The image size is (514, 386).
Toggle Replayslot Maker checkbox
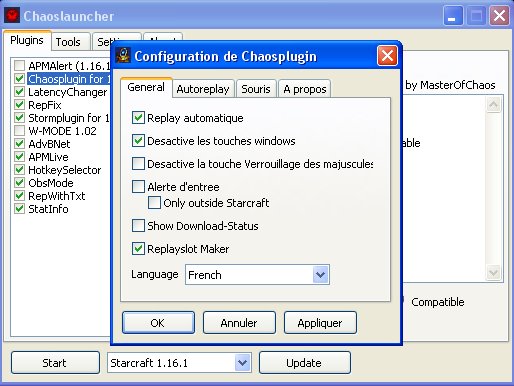(138, 249)
